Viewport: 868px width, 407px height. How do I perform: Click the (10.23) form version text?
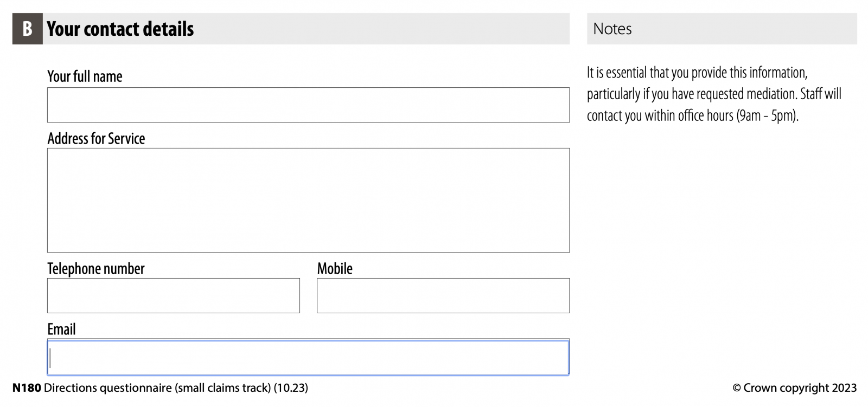coord(291,388)
